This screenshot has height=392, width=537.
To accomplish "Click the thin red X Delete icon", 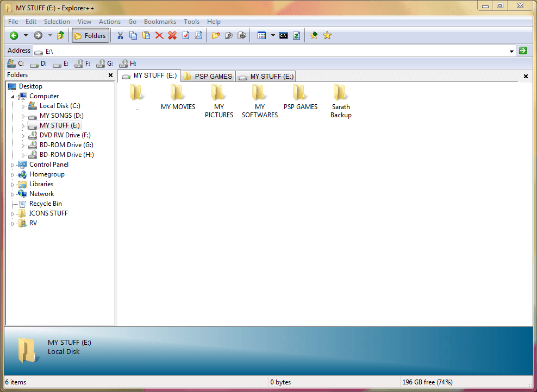I will click(x=159, y=35).
